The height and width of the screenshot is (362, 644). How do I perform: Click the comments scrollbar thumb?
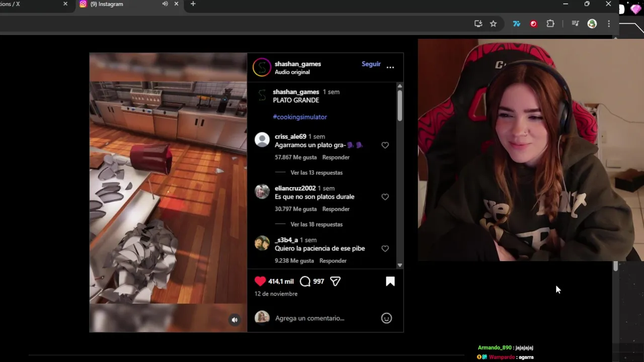[x=399, y=105]
